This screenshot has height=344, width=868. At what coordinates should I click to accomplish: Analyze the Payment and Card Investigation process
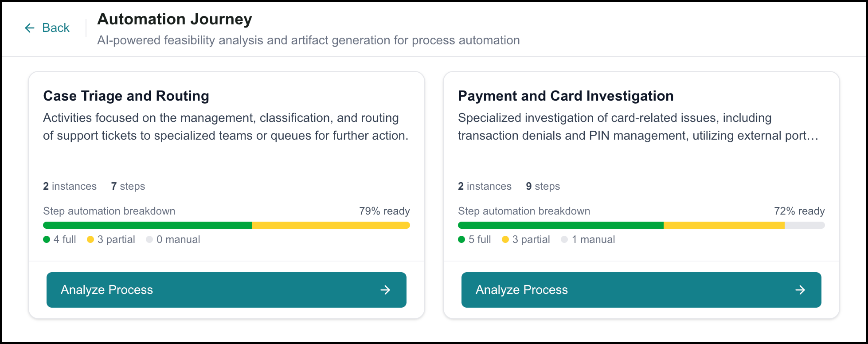pyautogui.click(x=641, y=290)
